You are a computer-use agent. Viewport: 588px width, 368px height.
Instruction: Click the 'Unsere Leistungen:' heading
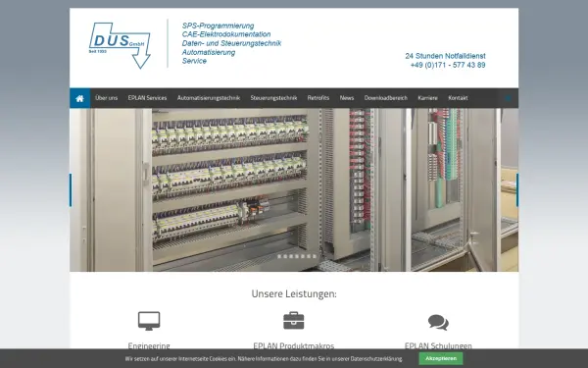[294, 293]
